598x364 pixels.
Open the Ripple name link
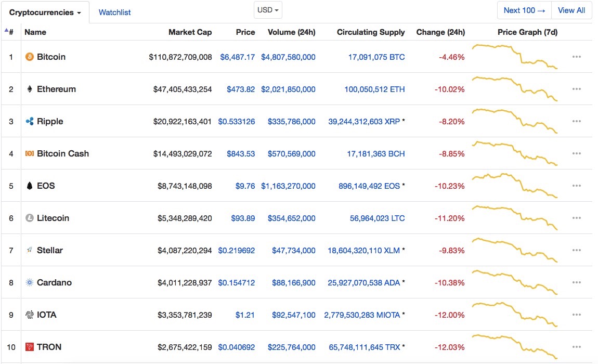click(50, 121)
